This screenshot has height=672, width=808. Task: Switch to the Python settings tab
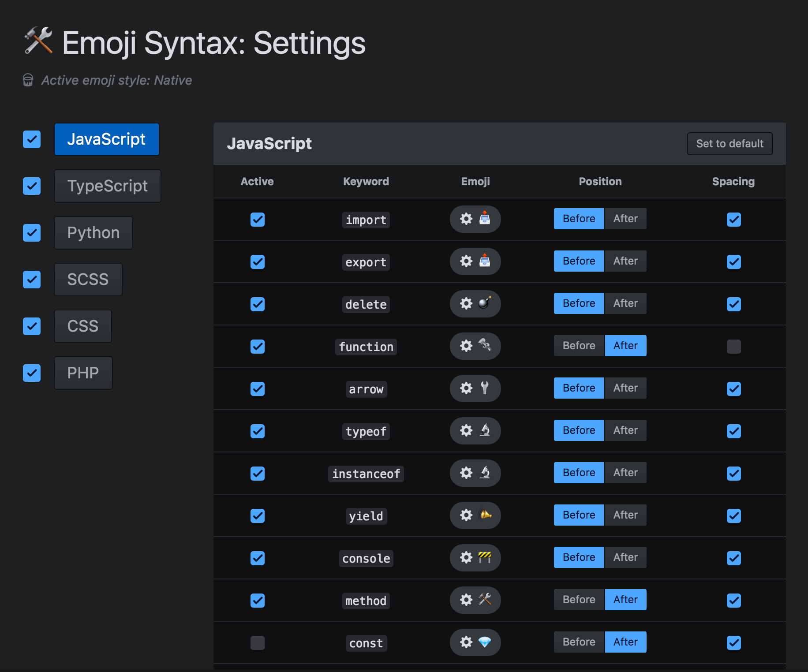(x=94, y=233)
